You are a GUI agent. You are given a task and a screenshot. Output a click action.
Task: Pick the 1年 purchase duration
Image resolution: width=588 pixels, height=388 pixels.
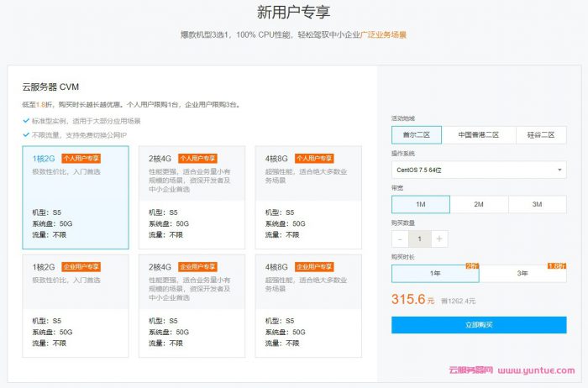pos(434,274)
